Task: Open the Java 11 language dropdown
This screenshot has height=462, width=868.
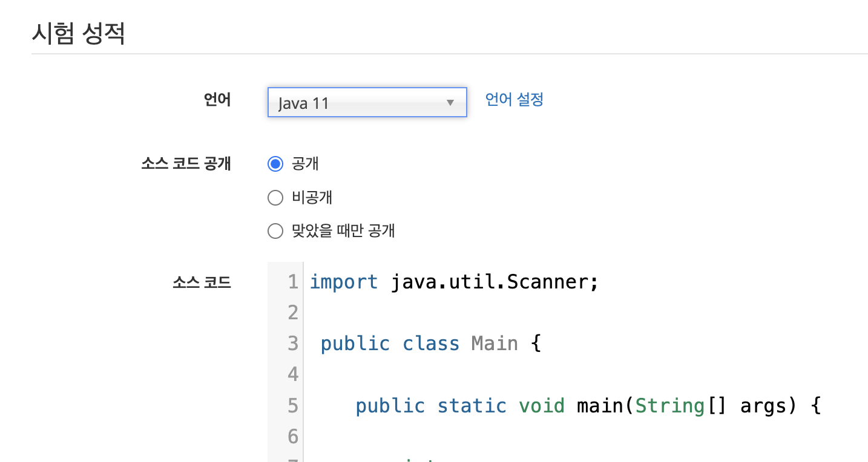Action: point(367,102)
